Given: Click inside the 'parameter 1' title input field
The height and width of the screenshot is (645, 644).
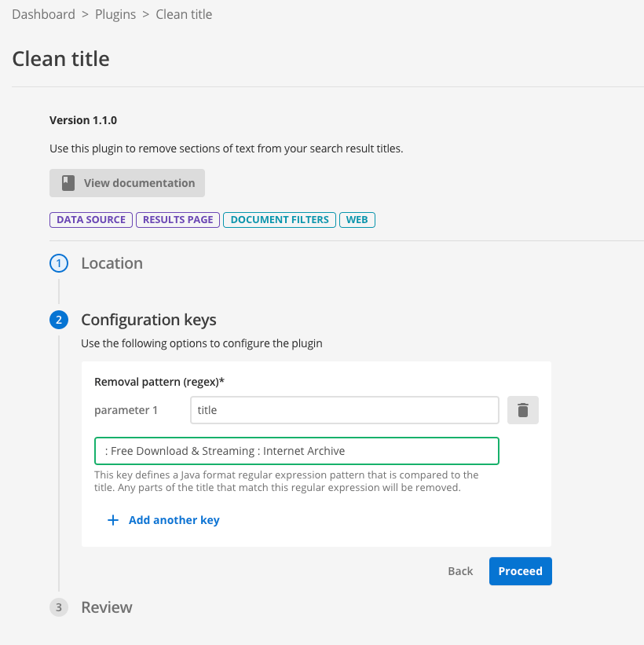Looking at the screenshot, I should point(344,409).
